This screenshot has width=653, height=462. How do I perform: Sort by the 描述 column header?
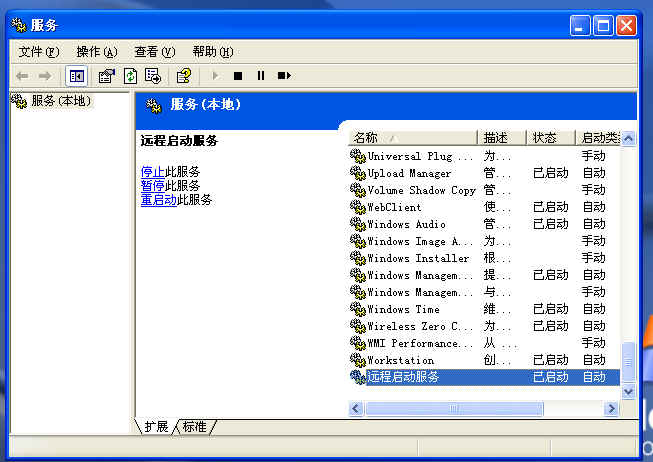tap(502, 137)
